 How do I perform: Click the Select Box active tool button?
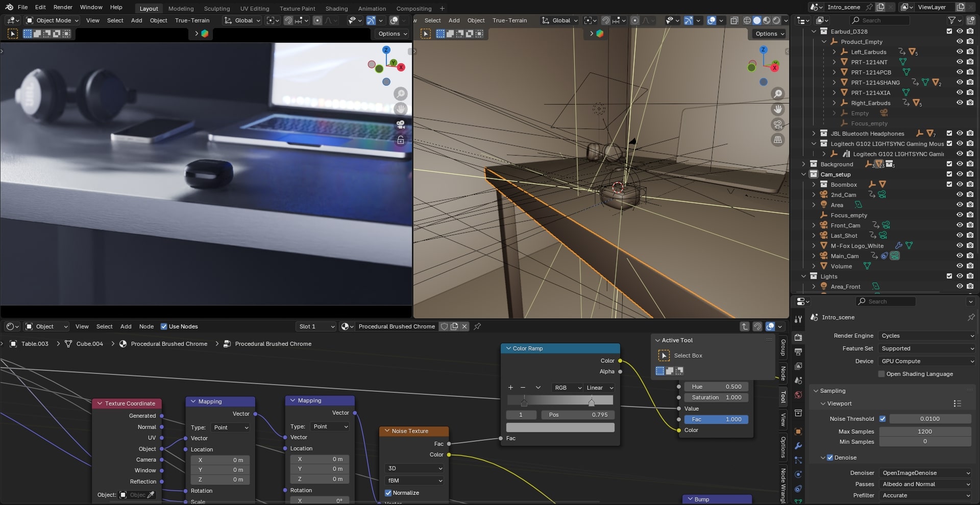click(664, 356)
